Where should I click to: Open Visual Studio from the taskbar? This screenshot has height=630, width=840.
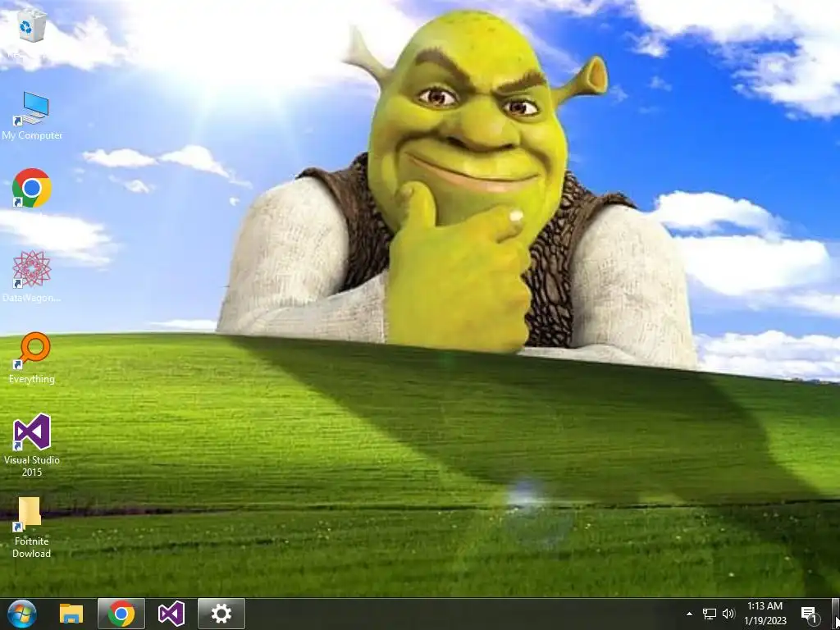(171, 614)
